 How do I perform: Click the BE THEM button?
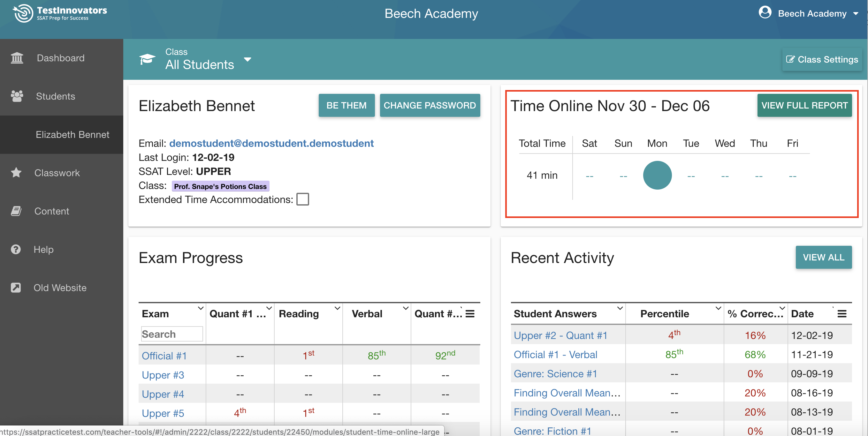coord(346,105)
